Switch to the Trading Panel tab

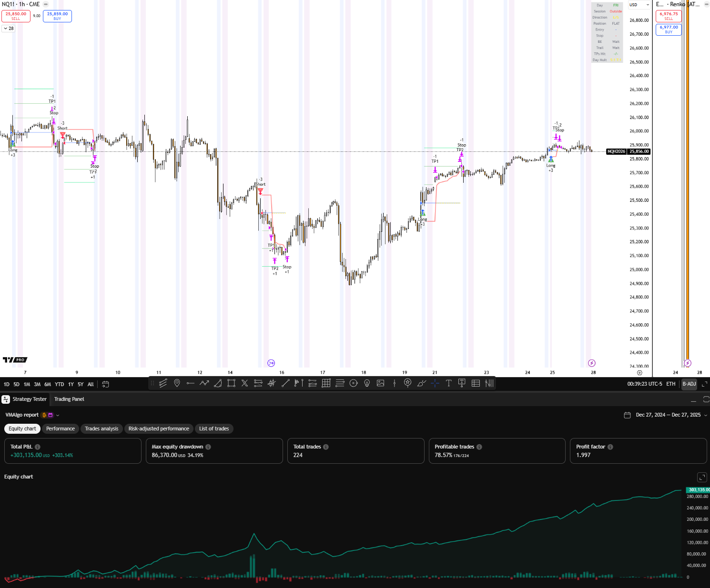69,399
